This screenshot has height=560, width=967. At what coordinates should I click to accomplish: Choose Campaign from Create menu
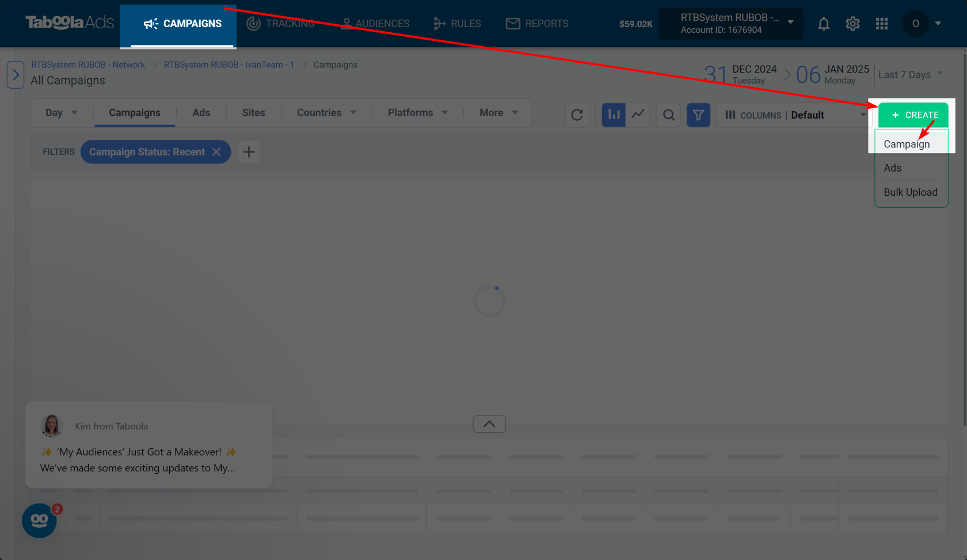[x=911, y=144]
